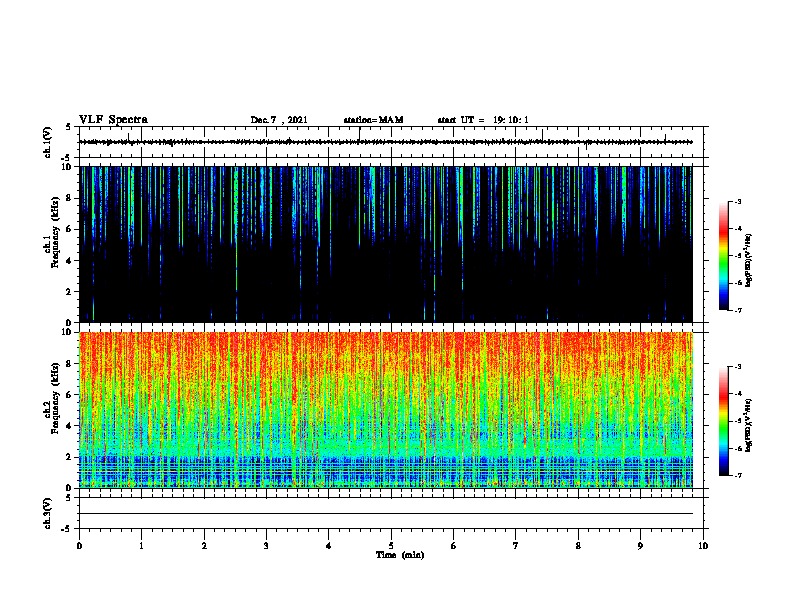Click the ch.2 "Frequency (kHz)" axis label

55,398
